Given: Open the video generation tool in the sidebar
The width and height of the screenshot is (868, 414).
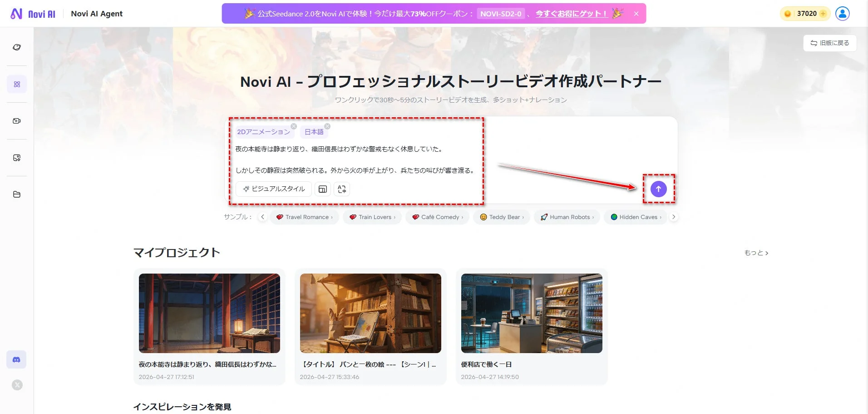Looking at the screenshot, I should coord(17,120).
